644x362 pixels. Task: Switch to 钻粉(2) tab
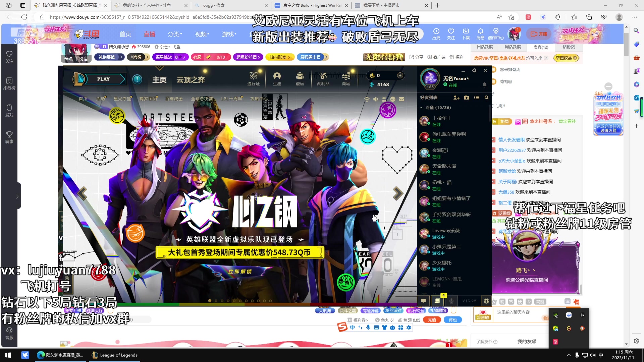tap(569, 47)
